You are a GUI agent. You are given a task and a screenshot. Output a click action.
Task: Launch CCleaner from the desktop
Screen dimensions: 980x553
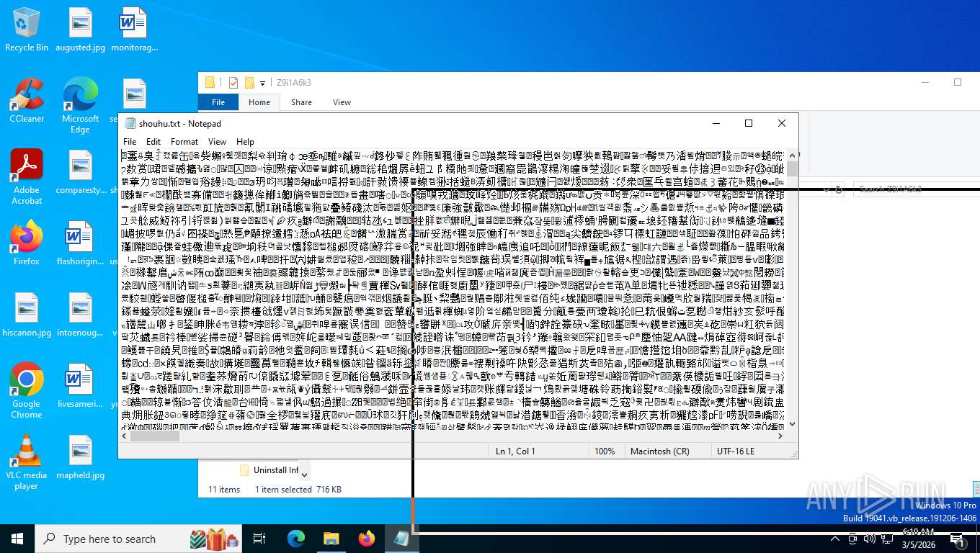point(27,101)
